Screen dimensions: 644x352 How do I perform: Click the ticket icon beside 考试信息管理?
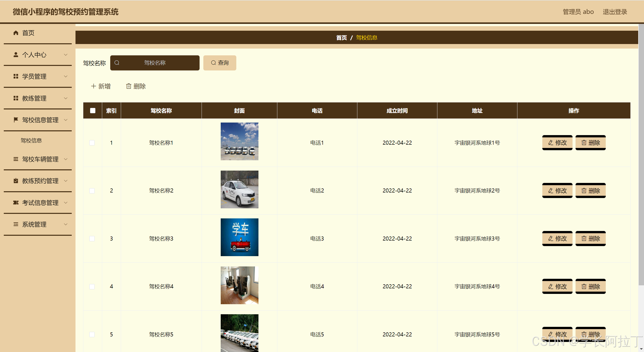16,203
